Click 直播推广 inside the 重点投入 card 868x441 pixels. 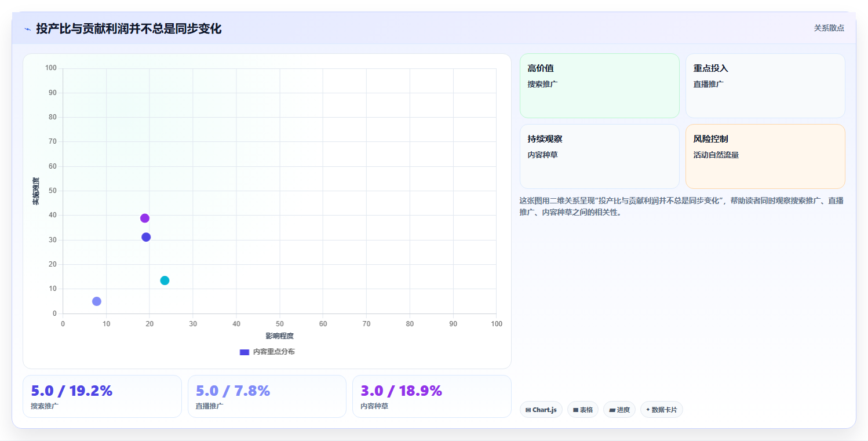(x=708, y=84)
